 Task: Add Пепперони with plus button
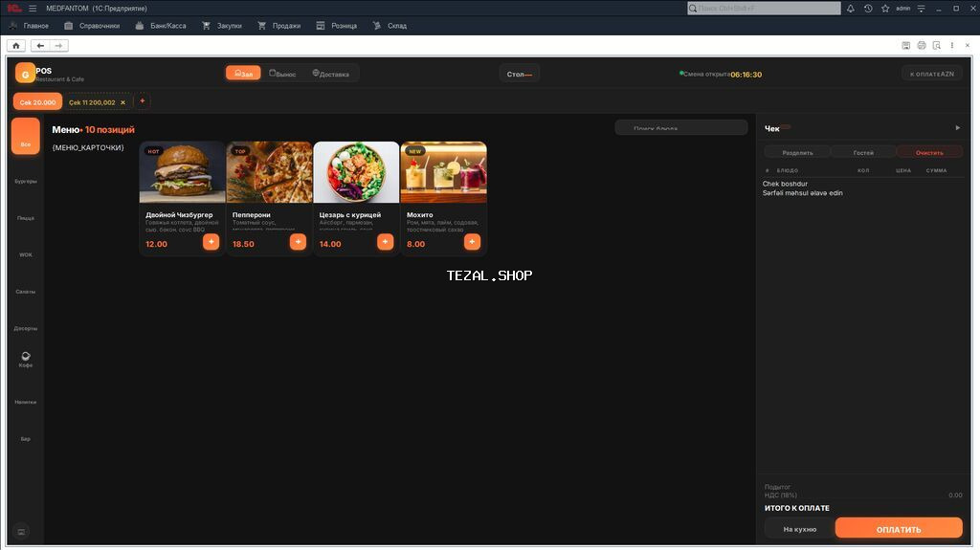coord(299,242)
